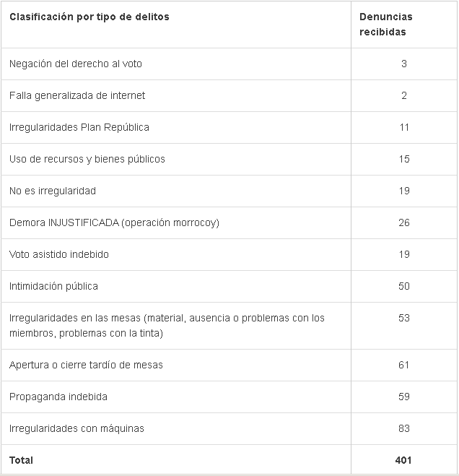This screenshot has height=476, width=459.
Task: Select the "Voto asistido indebido" cell
Action: pyautogui.click(x=59, y=254)
